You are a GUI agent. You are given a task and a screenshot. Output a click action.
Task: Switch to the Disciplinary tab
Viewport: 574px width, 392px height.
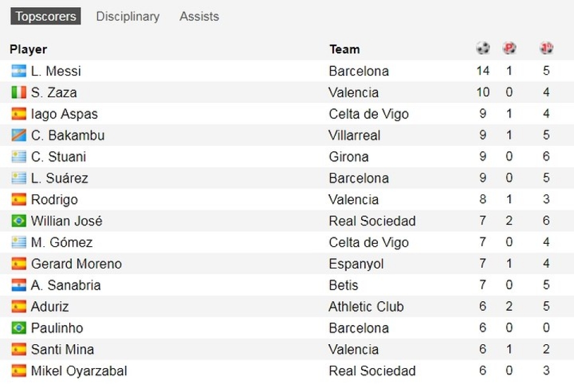(x=128, y=17)
